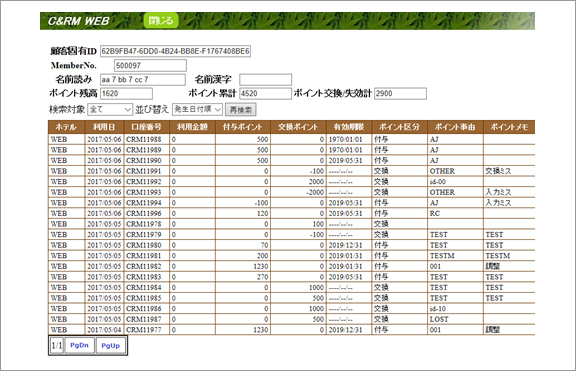Click the green 閉じる close button
576x371 pixels.
(161, 21)
